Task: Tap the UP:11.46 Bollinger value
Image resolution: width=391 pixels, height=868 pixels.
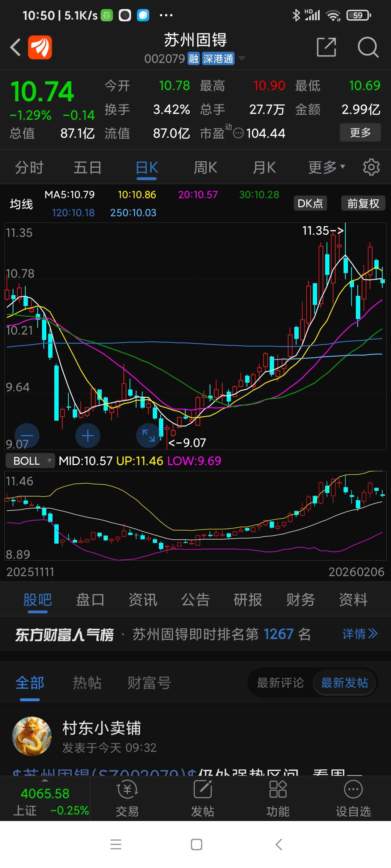Action: tap(140, 461)
